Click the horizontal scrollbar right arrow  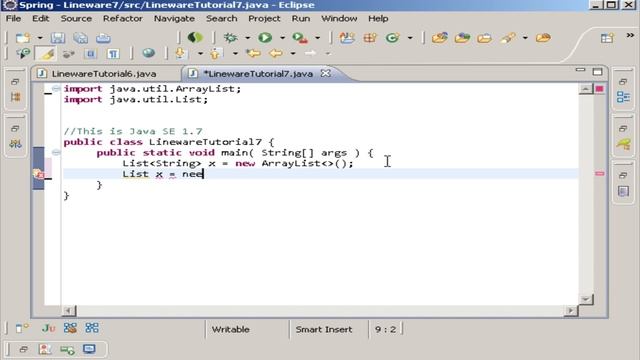(x=571, y=311)
